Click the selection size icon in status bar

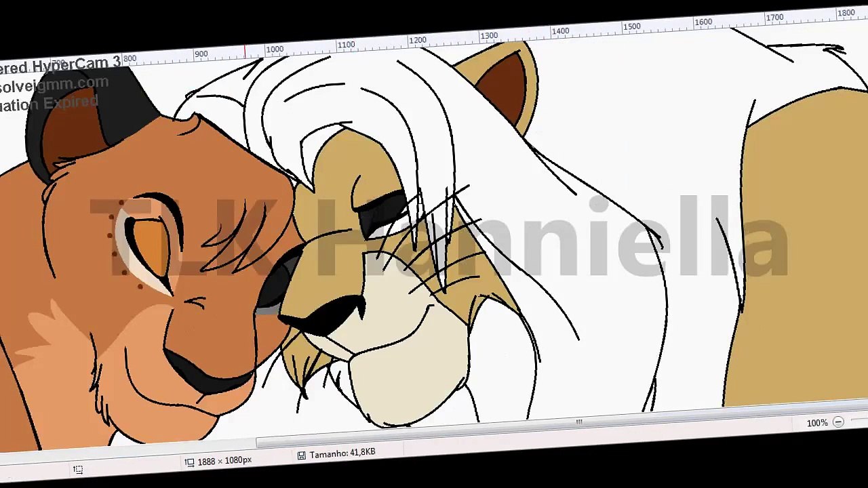pos(78,470)
